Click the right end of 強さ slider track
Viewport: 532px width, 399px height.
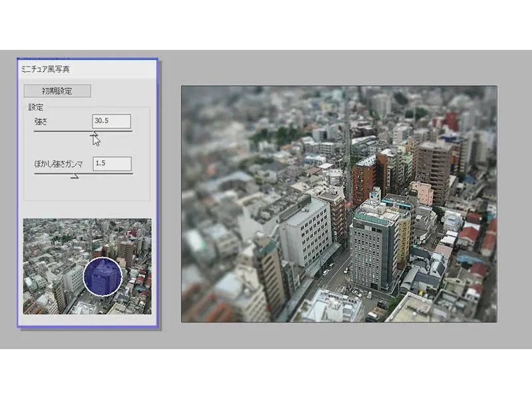tap(130, 131)
